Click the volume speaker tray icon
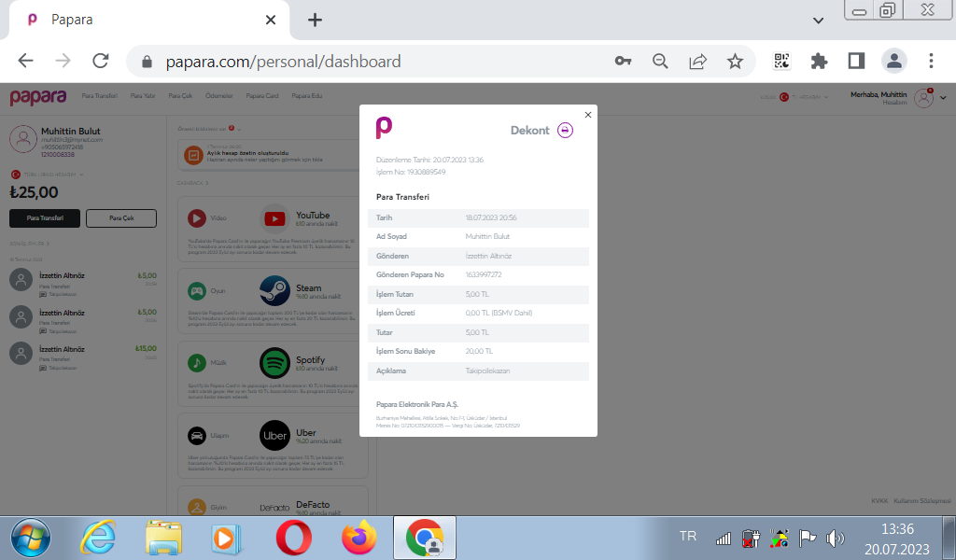The height and width of the screenshot is (560, 956). [835, 538]
